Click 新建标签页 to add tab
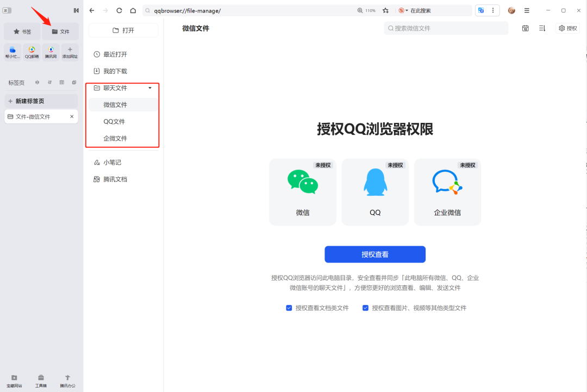The height and width of the screenshot is (392, 587). pyautogui.click(x=41, y=101)
